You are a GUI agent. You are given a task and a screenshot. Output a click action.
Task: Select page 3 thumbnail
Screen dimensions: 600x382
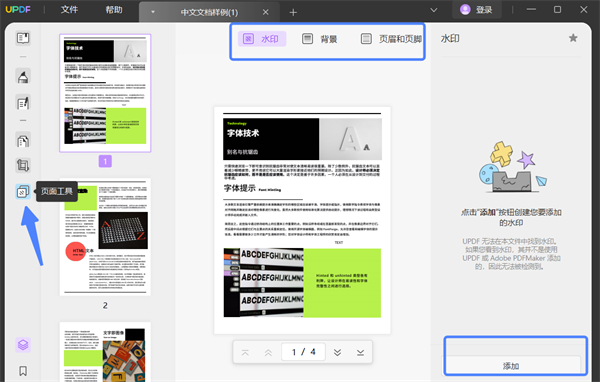(105, 352)
